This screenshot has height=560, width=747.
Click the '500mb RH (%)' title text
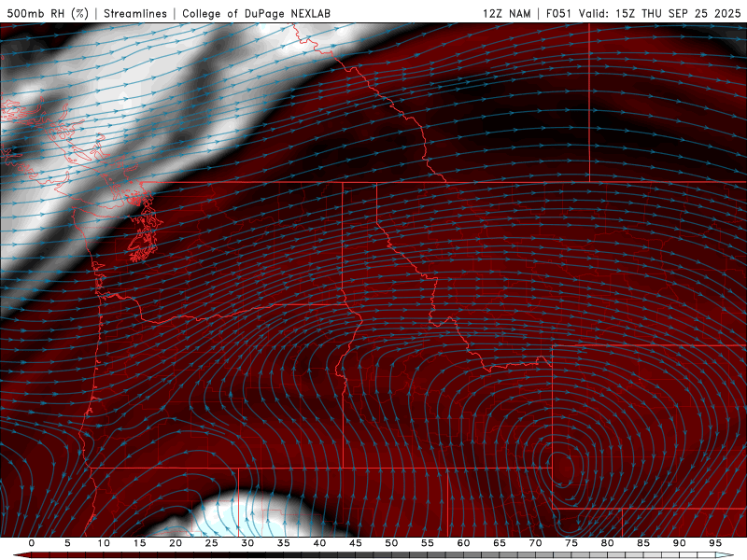pos(48,13)
